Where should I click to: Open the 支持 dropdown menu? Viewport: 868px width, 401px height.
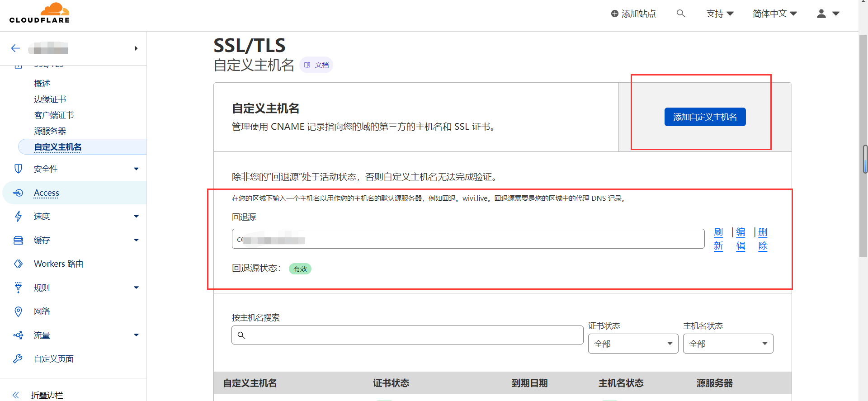(720, 14)
